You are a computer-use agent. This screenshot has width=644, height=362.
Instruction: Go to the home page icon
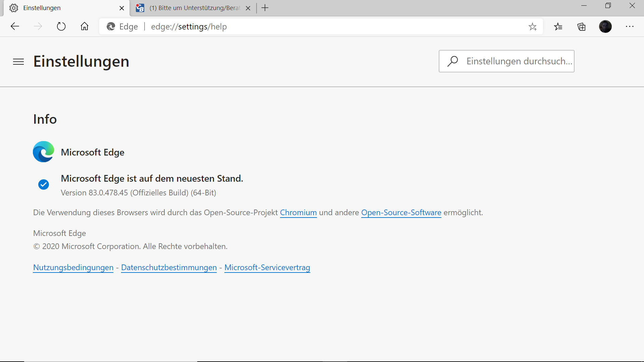(x=85, y=26)
